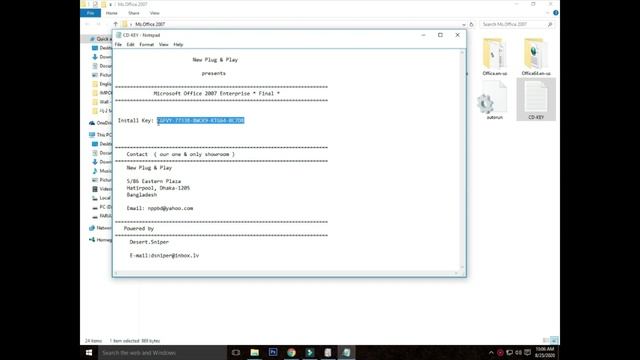Open Network in navigation pane
Image resolution: width=640 pixels, height=360 pixels.
click(x=100, y=228)
